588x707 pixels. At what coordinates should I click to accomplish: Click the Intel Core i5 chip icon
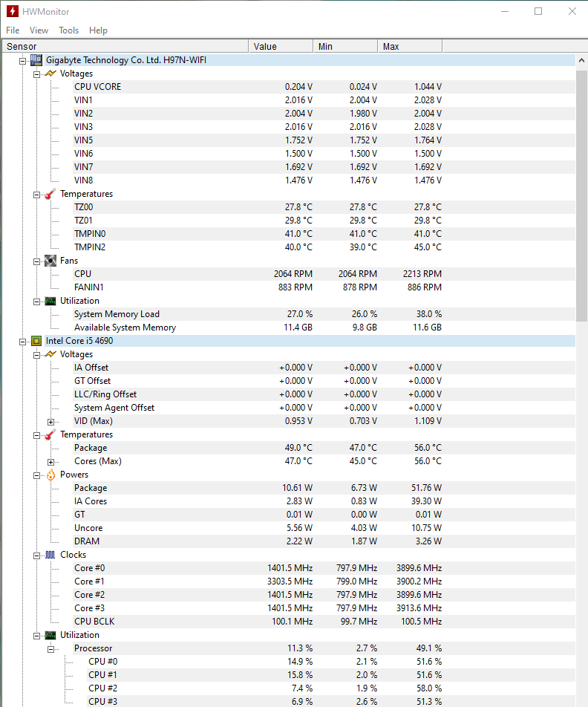pos(36,341)
